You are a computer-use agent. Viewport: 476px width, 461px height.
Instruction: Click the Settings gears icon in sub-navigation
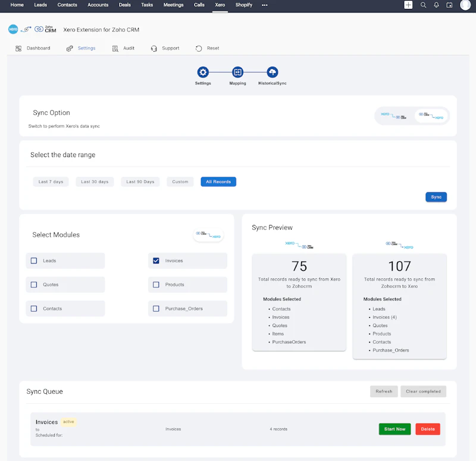[70, 48]
